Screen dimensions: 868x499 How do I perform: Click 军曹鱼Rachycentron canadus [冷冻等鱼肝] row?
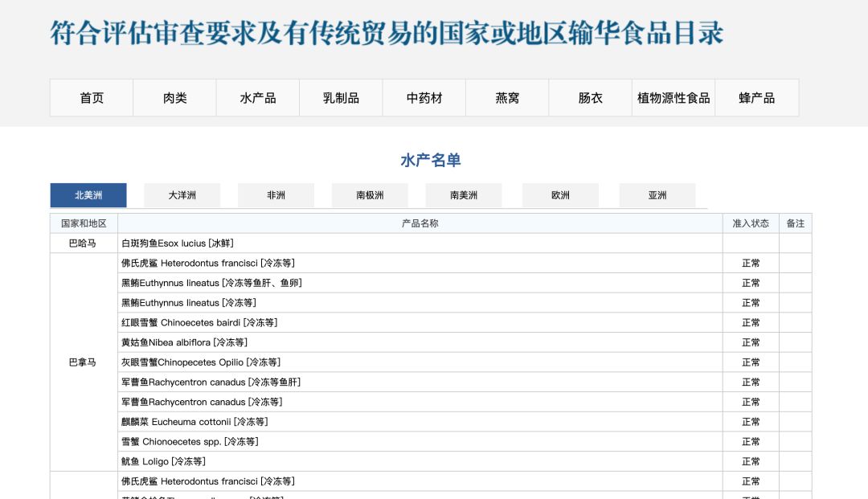pos(420,382)
